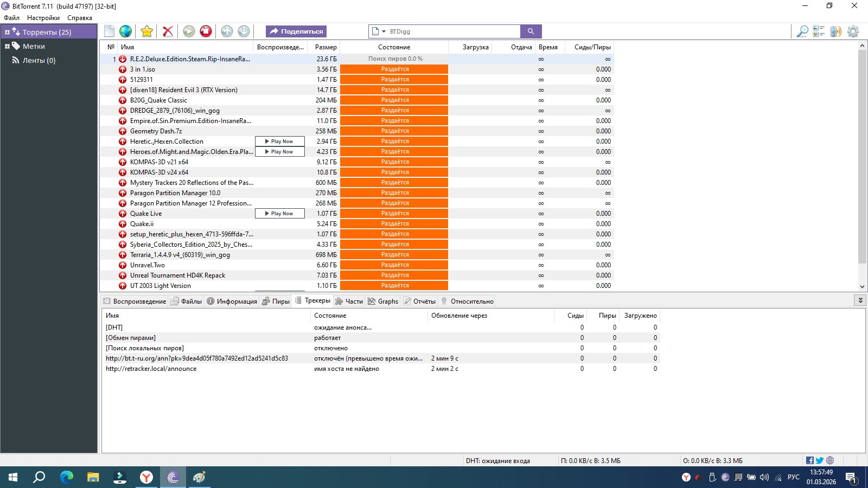Open the Настройки menu
Image resolution: width=868 pixels, height=488 pixels.
tap(43, 18)
